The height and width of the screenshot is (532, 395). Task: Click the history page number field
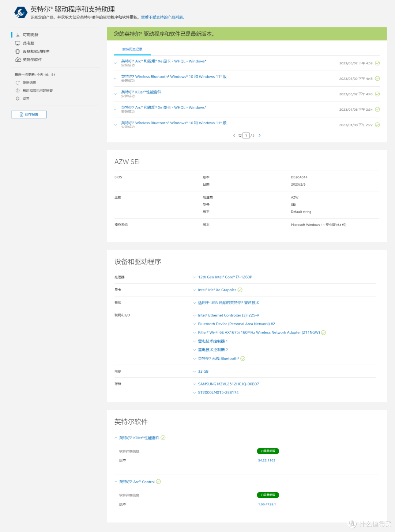[x=246, y=136]
